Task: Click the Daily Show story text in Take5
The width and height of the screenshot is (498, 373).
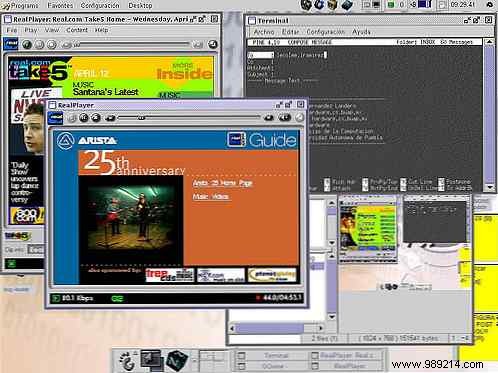Action: (24, 182)
